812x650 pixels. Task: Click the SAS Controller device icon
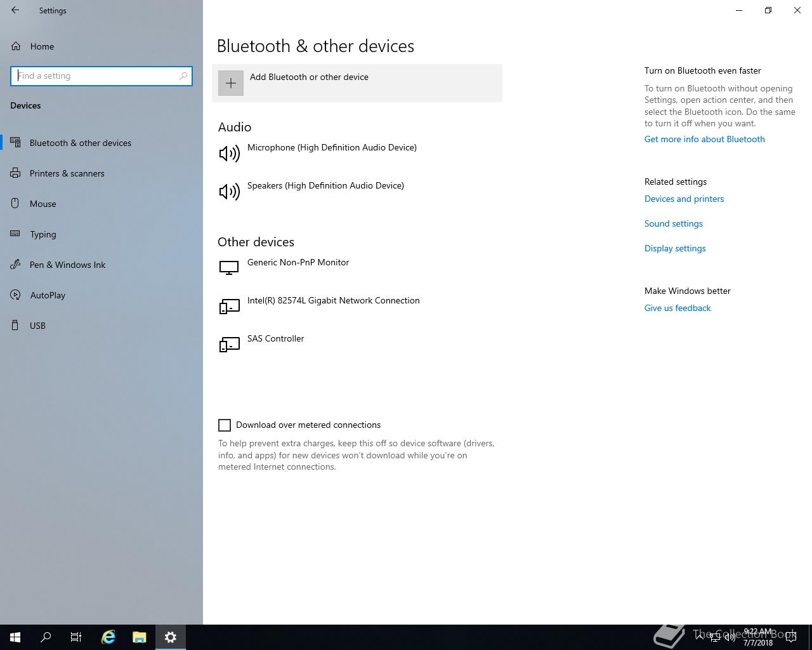(x=229, y=345)
